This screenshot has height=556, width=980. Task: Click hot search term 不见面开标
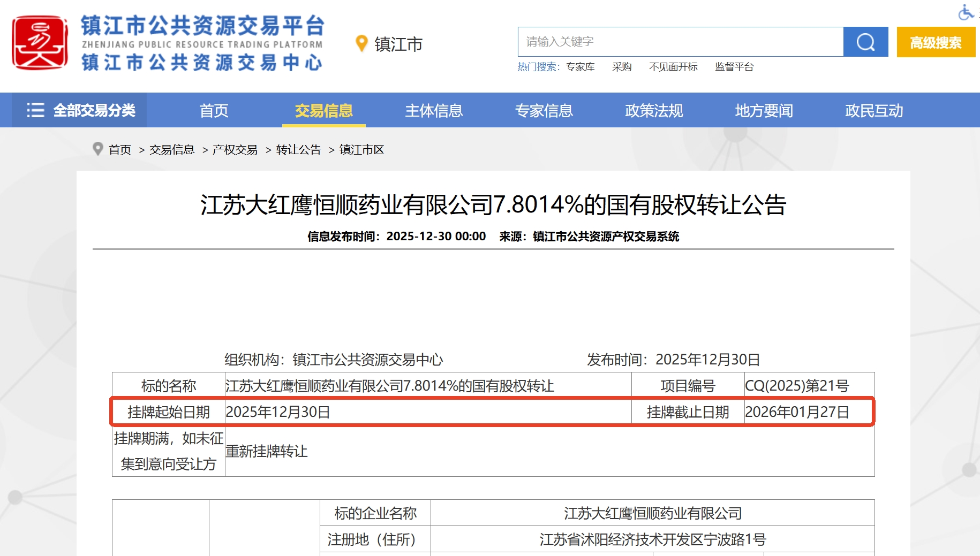point(673,67)
